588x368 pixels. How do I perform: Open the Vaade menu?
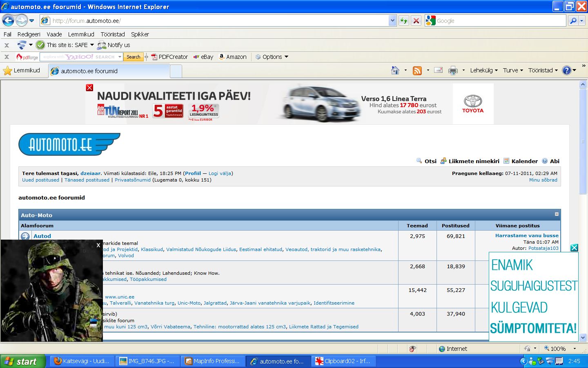tap(54, 34)
